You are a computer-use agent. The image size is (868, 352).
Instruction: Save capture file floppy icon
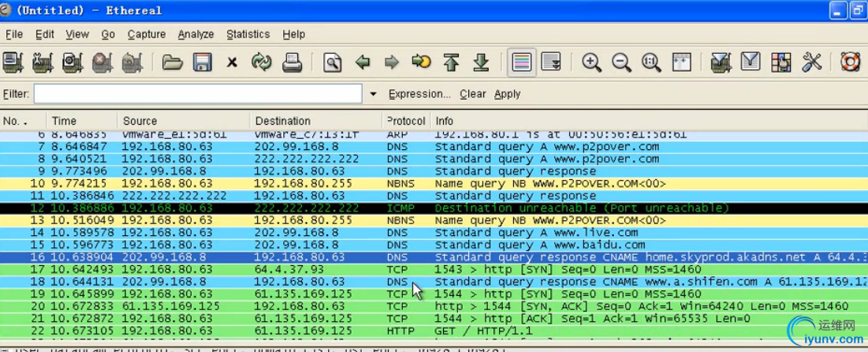pos(203,62)
